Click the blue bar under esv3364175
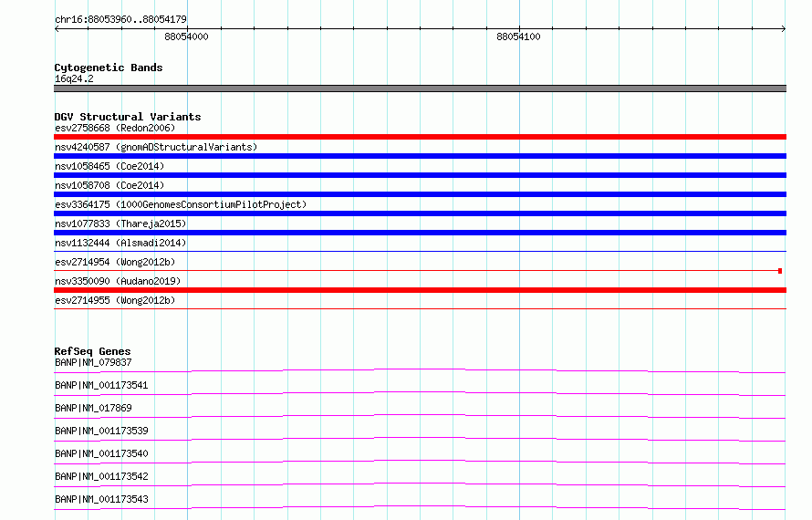This screenshot has width=812, height=520. (420, 213)
